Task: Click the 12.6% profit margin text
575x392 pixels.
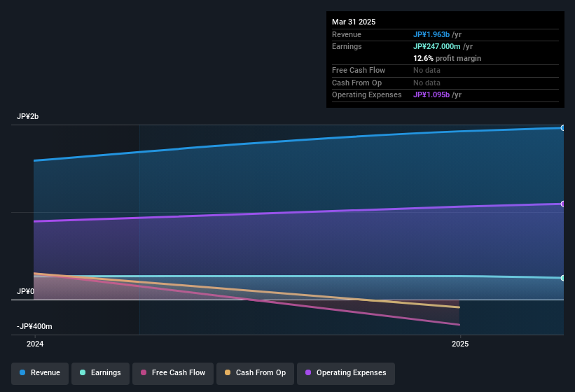Action: 447,58
